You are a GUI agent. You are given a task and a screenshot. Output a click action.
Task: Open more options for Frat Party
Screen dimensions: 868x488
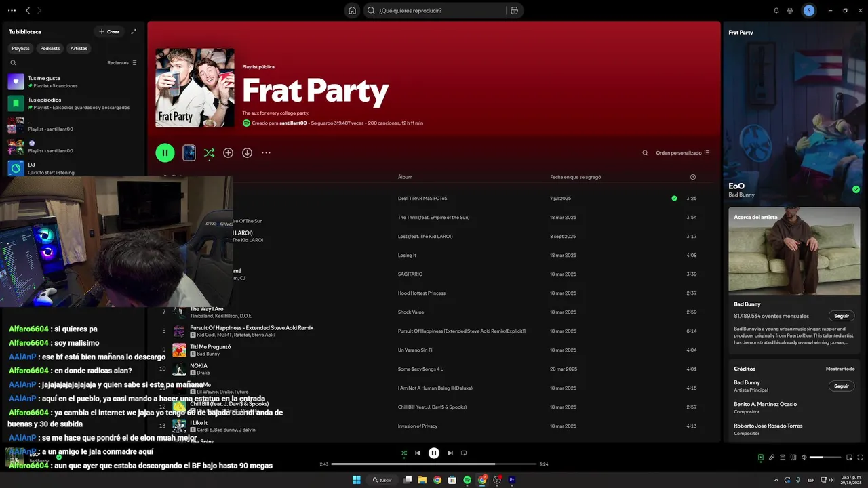point(266,153)
